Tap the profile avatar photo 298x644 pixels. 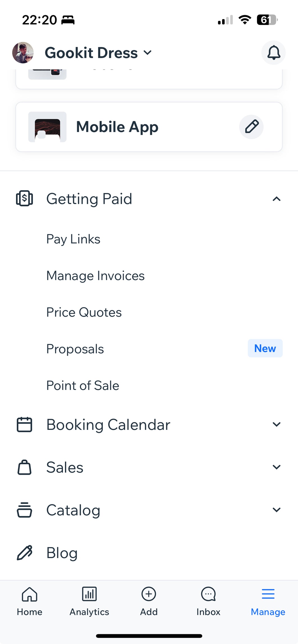(23, 53)
